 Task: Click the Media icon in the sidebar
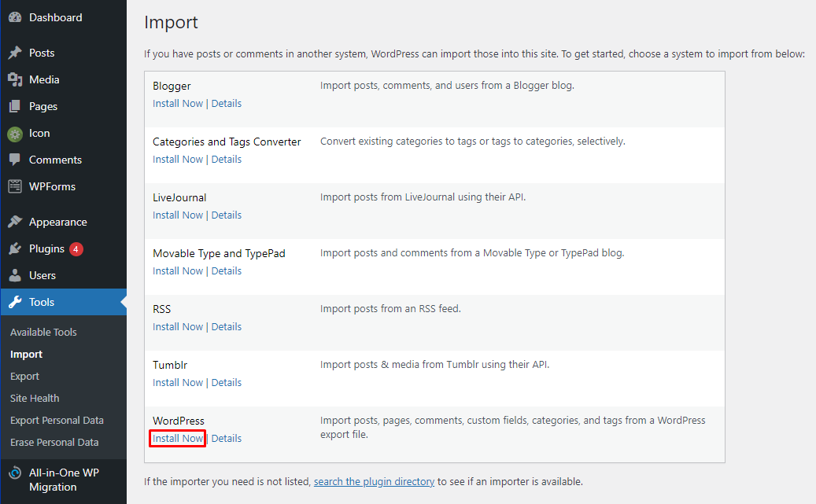pyautogui.click(x=15, y=79)
